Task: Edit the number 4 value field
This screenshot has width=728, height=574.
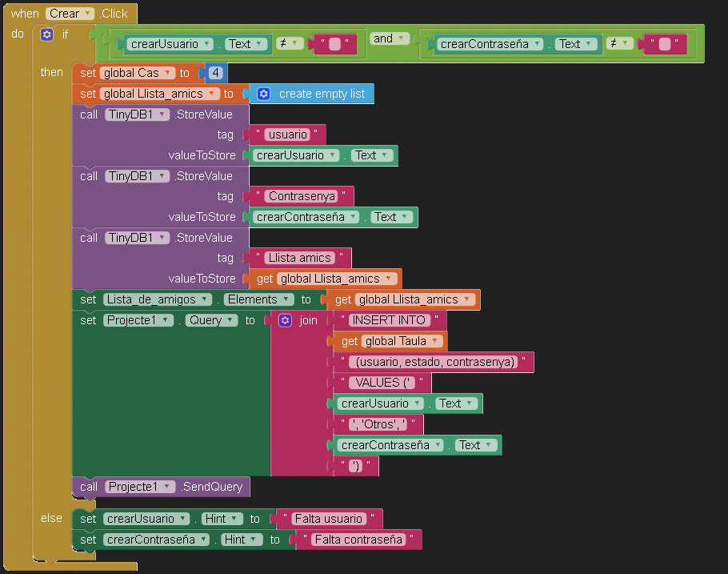Action: point(214,73)
